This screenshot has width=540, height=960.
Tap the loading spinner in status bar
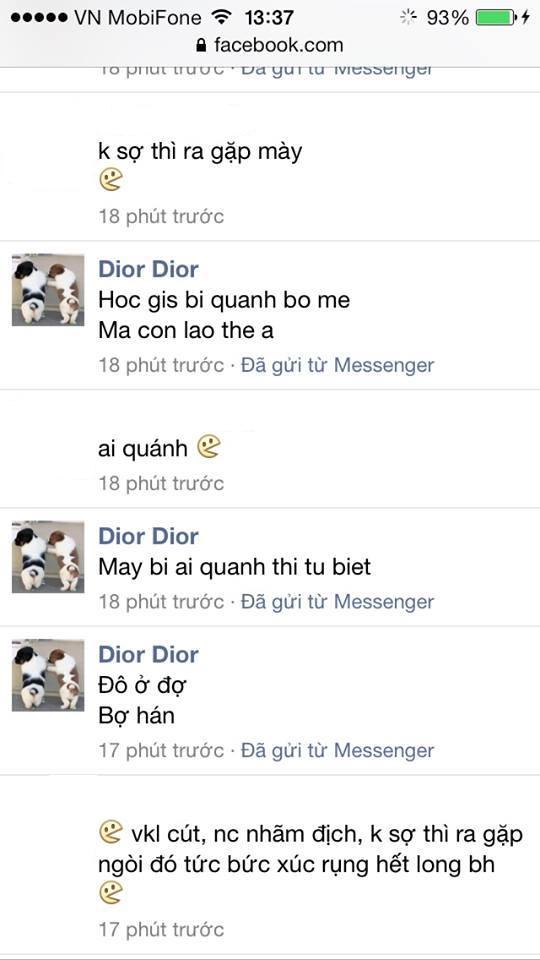408,17
